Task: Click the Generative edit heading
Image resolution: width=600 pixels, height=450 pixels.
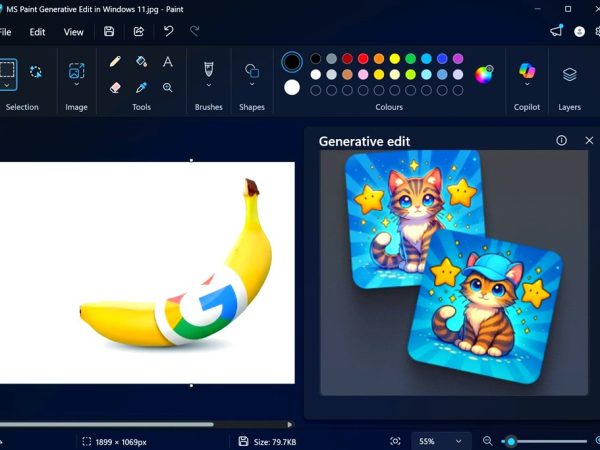Action: pos(364,141)
